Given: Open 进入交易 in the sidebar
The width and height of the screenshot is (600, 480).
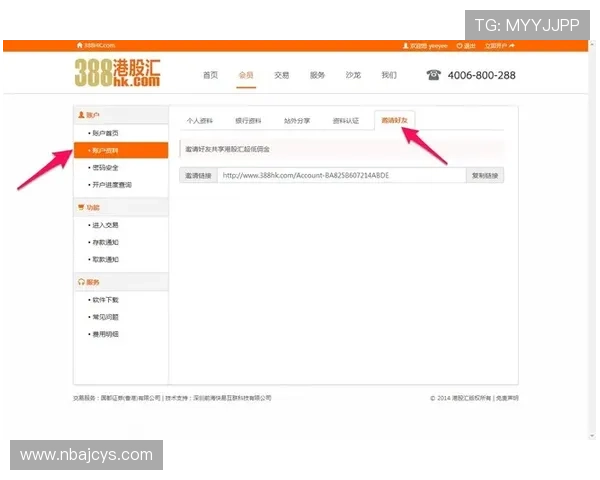Looking at the screenshot, I should (x=105, y=225).
